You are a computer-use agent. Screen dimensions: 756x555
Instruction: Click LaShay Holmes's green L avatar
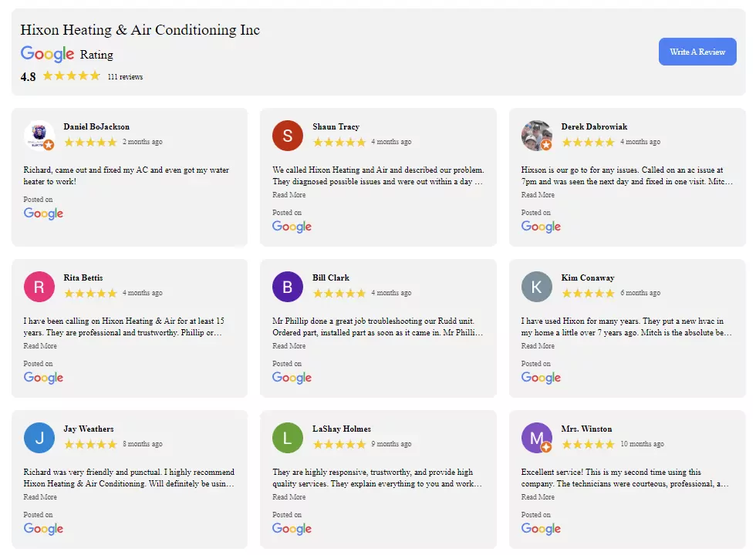point(288,438)
